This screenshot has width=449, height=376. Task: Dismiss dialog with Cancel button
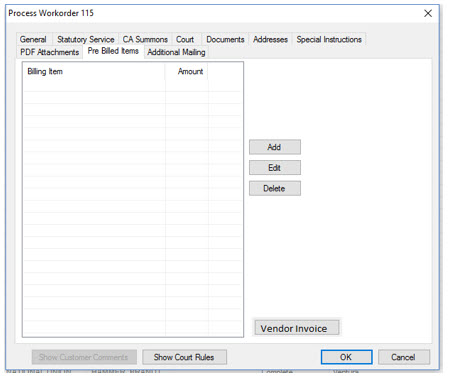(404, 357)
